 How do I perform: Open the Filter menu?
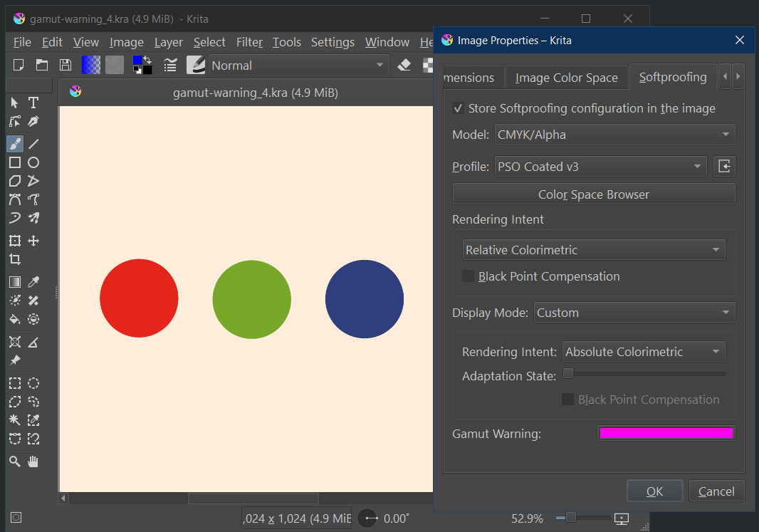249,42
